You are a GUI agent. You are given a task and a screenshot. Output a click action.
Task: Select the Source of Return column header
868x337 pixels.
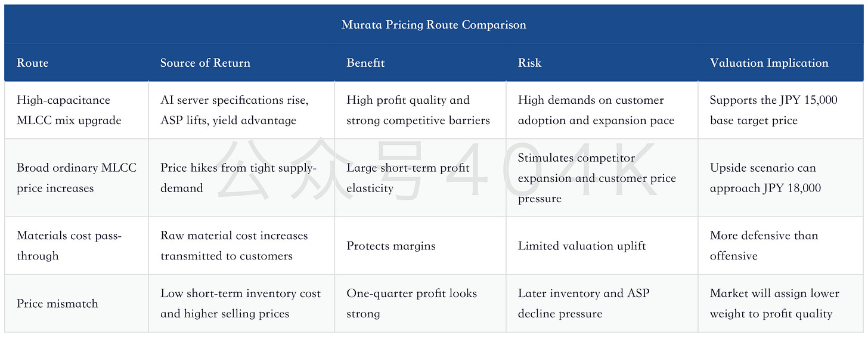coord(205,63)
